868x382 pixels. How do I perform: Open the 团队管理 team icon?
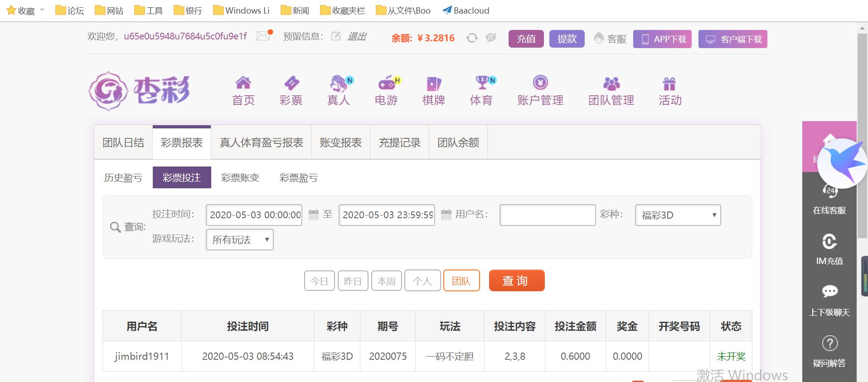pos(611,83)
